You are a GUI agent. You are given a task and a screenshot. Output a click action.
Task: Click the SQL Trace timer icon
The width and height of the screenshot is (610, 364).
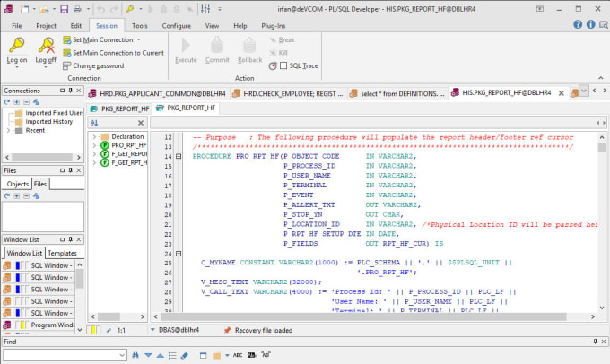click(x=273, y=65)
